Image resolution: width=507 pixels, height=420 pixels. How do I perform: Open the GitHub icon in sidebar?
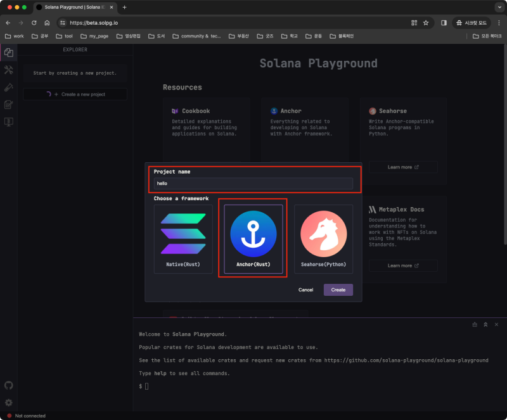9,385
